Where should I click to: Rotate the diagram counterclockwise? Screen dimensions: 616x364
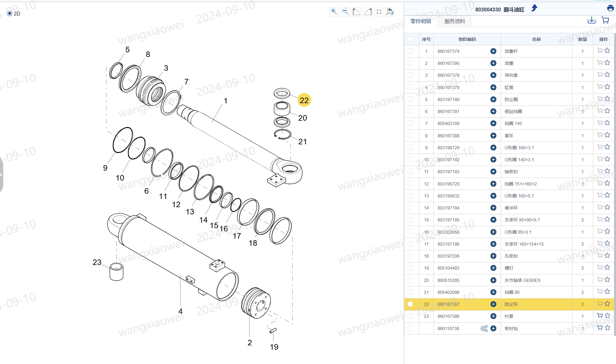pos(357,12)
